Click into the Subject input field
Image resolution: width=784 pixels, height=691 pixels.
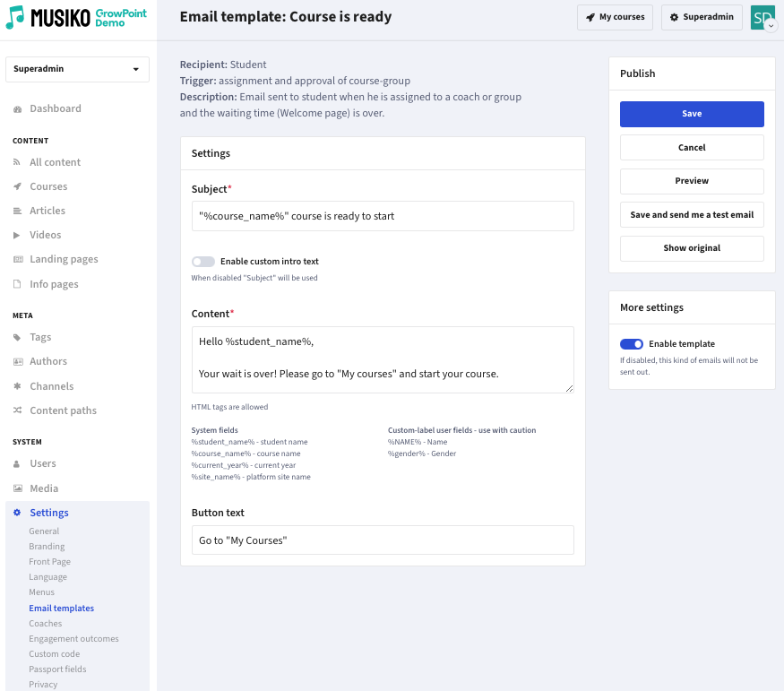[383, 216]
